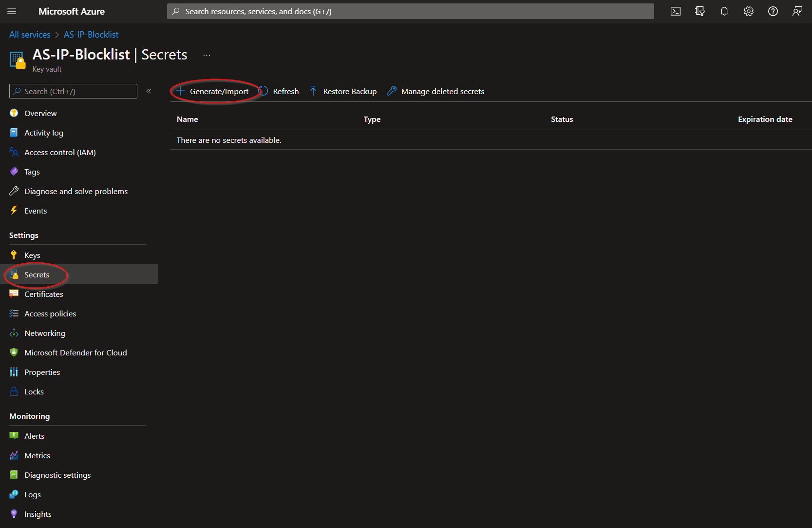
Task: Open portal settings gear
Action: point(749,11)
